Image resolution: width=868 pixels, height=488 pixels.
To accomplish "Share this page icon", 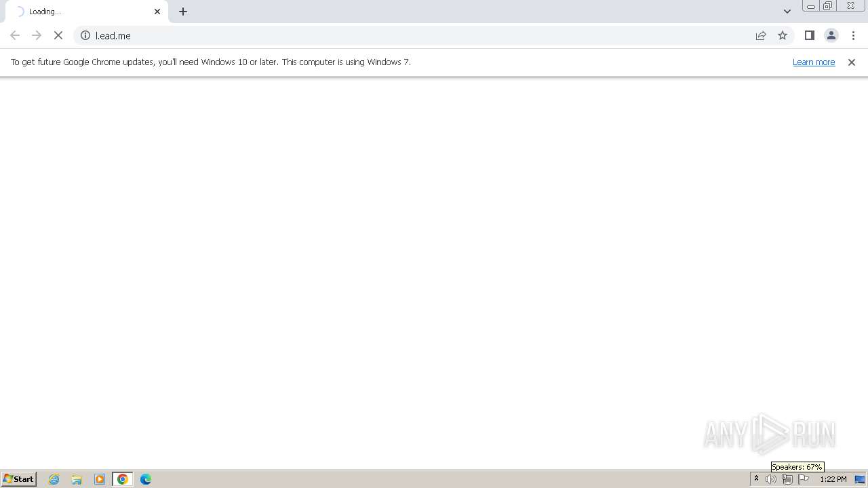I will (x=761, y=35).
